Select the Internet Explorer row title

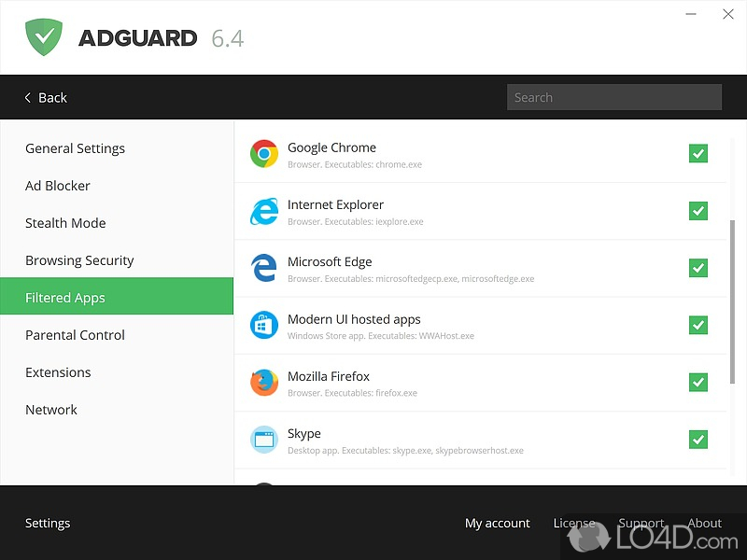coord(335,204)
